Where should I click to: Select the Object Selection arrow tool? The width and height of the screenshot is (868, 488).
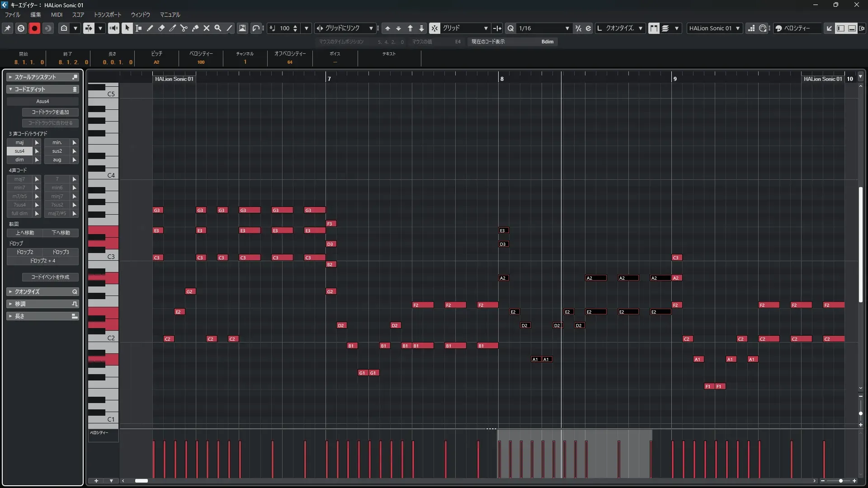pos(127,28)
